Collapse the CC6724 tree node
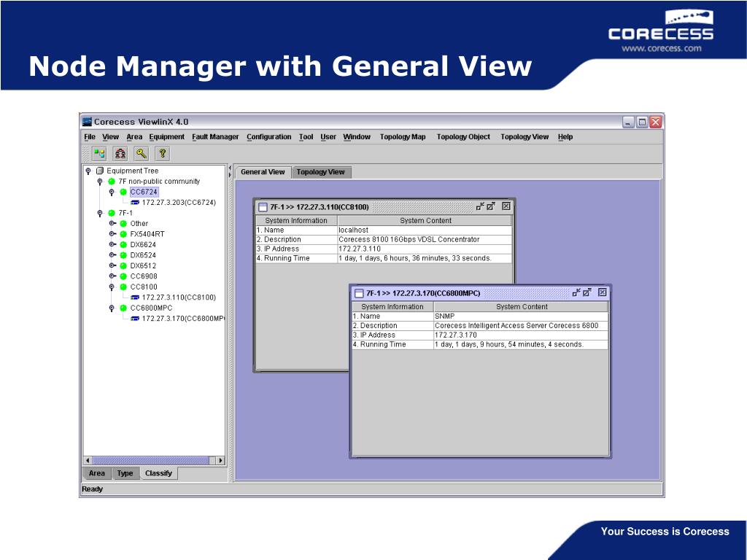 [x=112, y=192]
